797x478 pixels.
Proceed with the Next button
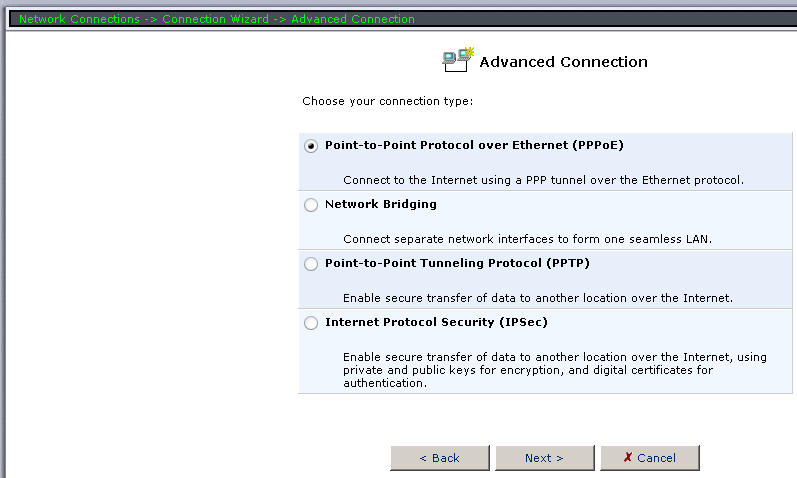pyautogui.click(x=544, y=458)
